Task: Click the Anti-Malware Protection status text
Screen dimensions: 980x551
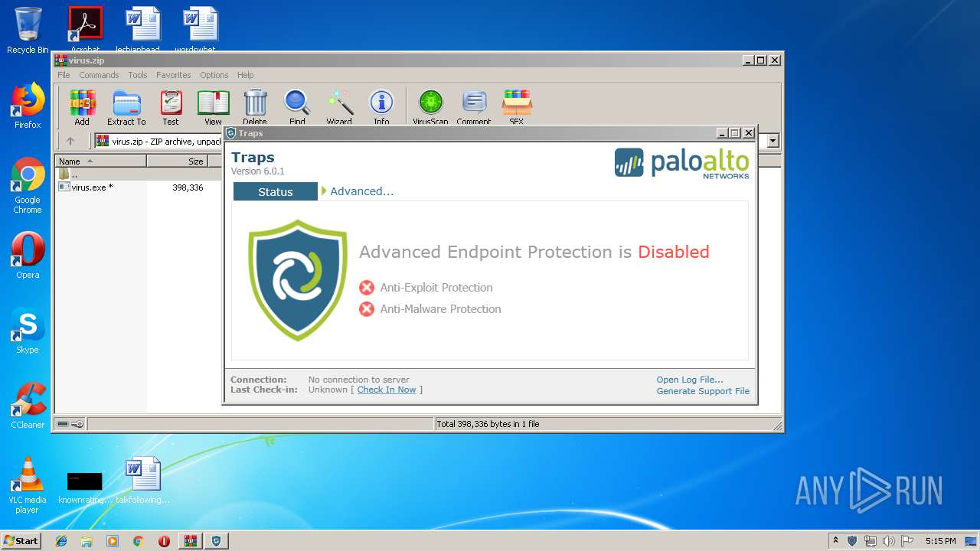Action: tap(440, 309)
